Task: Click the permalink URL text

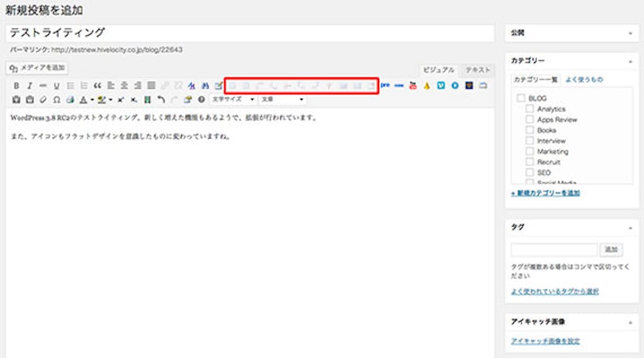Action: (116, 50)
